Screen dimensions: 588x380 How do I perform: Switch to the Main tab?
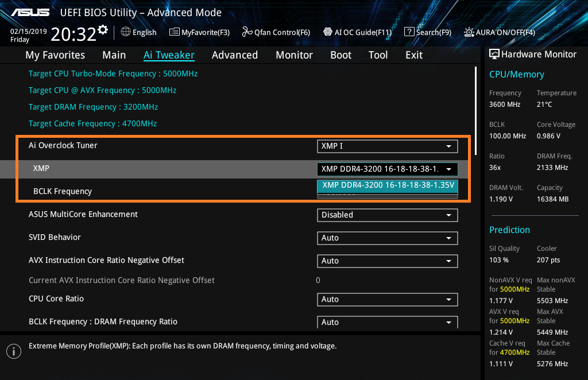pos(114,55)
